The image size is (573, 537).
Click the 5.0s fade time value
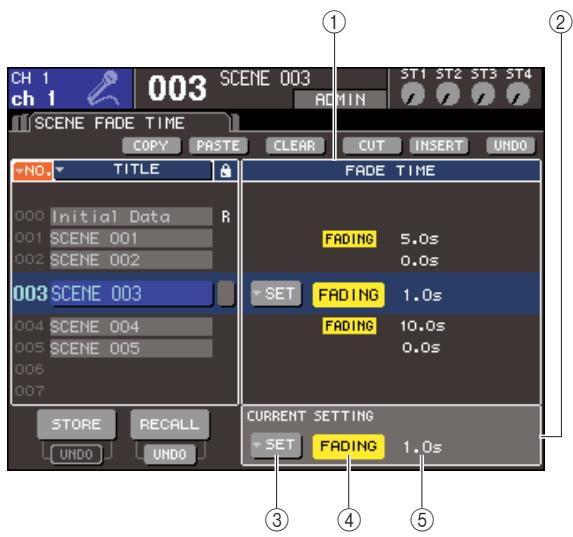click(419, 239)
